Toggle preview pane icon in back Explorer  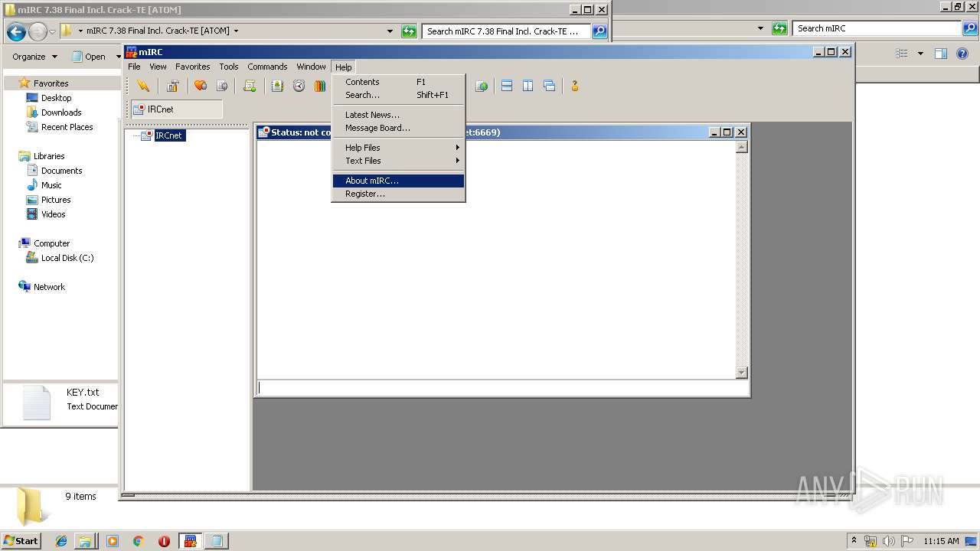point(941,54)
